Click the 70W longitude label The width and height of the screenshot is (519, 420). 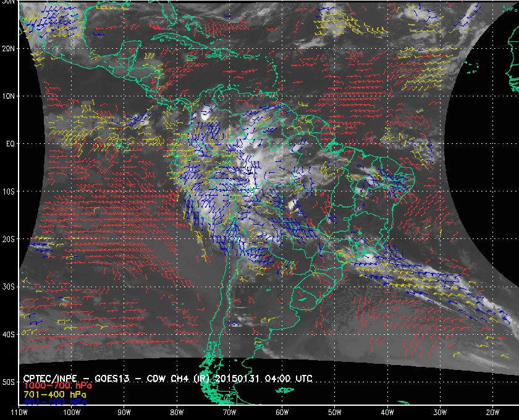pos(229,413)
